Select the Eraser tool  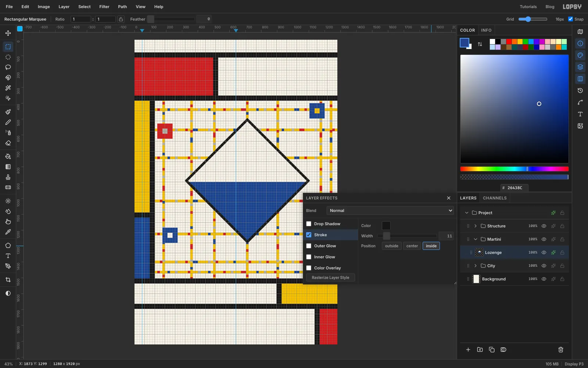tap(8, 143)
